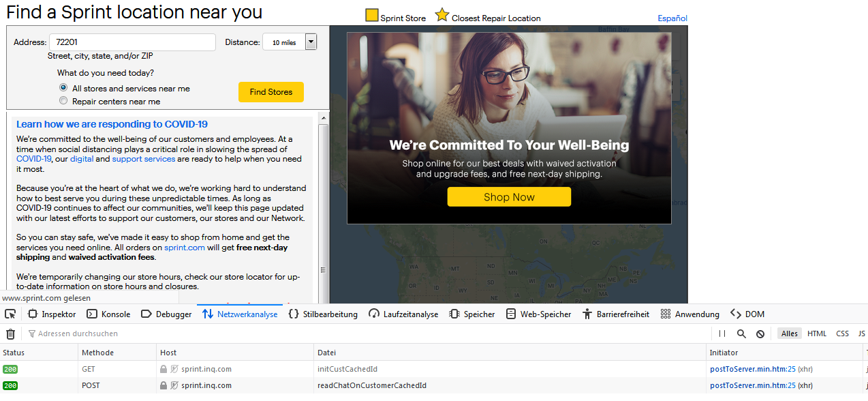Click the Shop Now button
Viewport: 868px width, 401px height.
click(509, 196)
